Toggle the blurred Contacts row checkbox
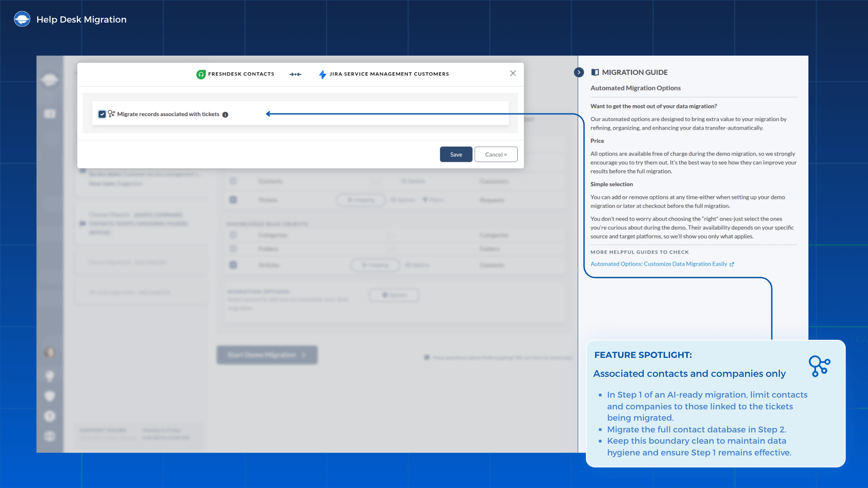This screenshot has width=868, height=488. coord(233,181)
